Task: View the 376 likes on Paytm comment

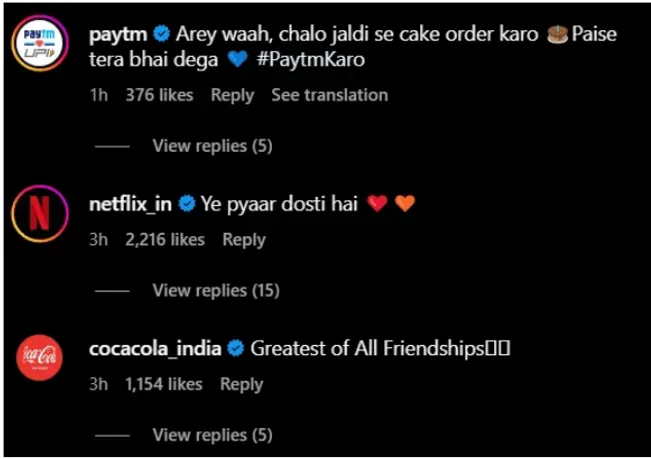Action: (159, 95)
